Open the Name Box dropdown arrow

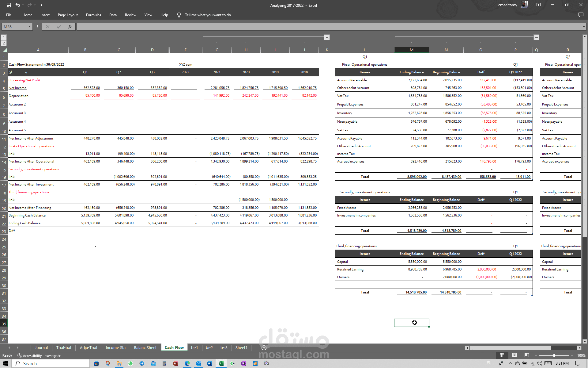pyautogui.click(x=29, y=27)
